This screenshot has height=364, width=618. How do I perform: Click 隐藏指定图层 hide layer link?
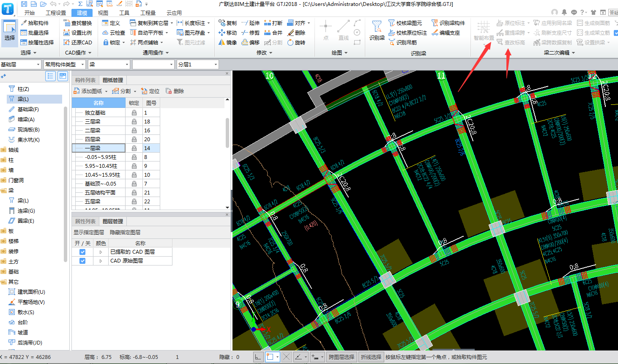pyautogui.click(x=125, y=232)
